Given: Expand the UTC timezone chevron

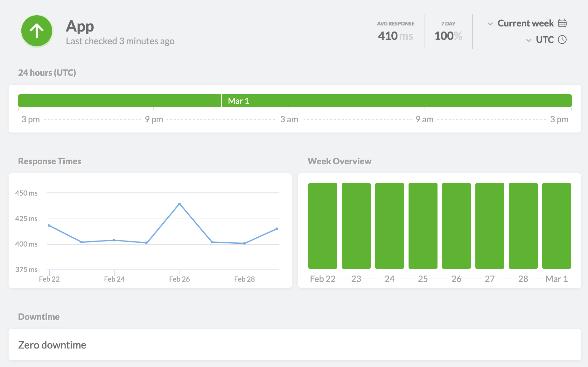Looking at the screenshot, I should [529, 40].
